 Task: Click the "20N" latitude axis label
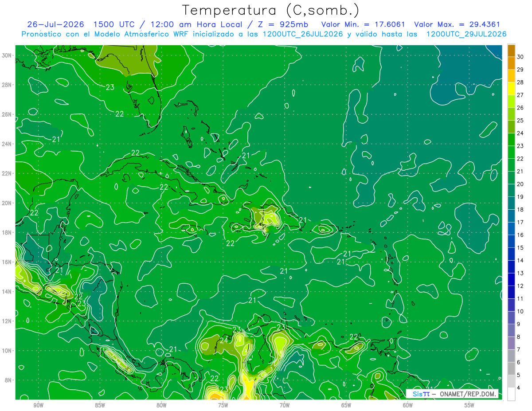pos(7,203)
